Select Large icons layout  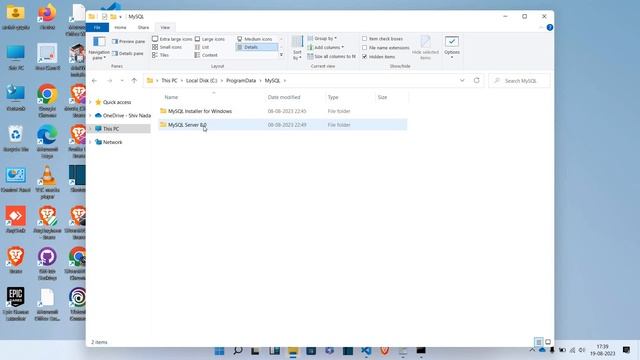tap(210, 39)
